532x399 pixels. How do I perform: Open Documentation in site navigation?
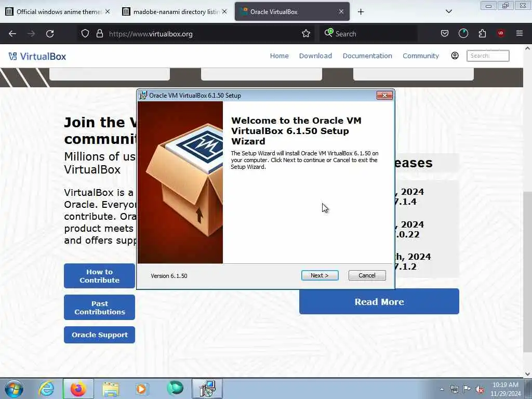[x=367, y=56]
